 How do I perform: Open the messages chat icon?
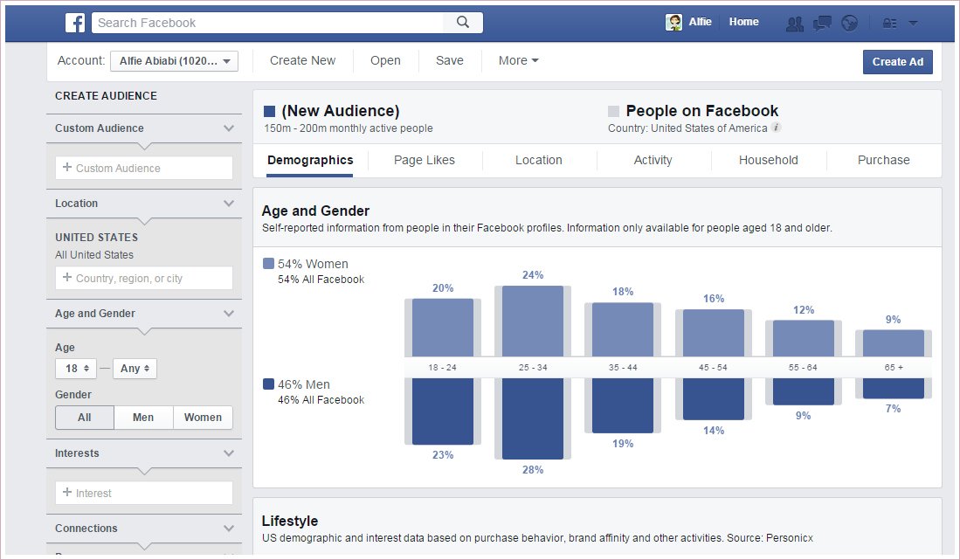coord(821,24)
